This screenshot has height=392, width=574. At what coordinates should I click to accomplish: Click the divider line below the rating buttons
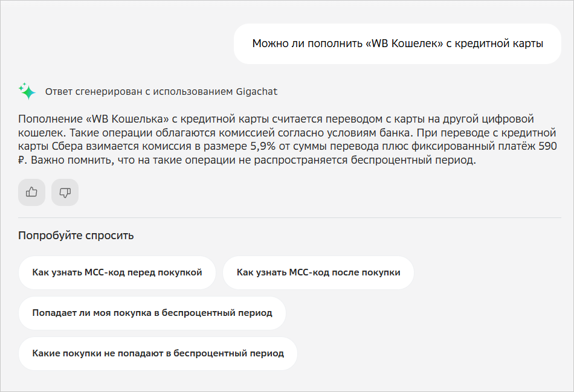[287, 217]
